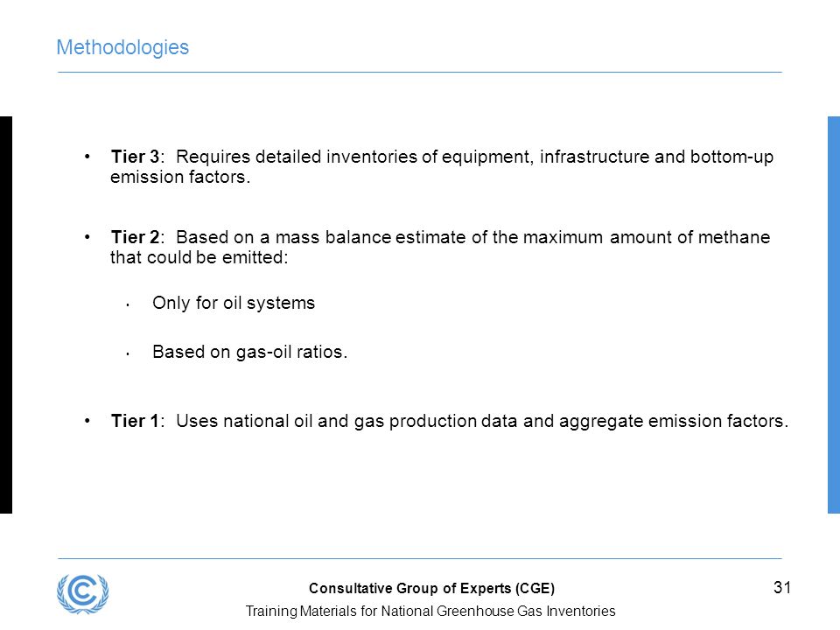
Task: Click the horizontal line above the footer
Action: [419, 558]
